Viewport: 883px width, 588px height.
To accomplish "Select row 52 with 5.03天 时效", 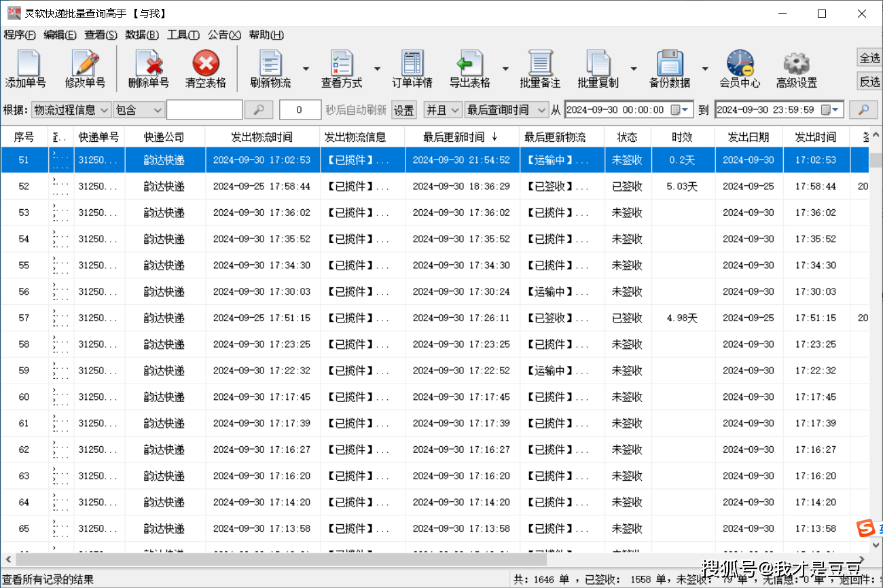I will click(435, 186).
